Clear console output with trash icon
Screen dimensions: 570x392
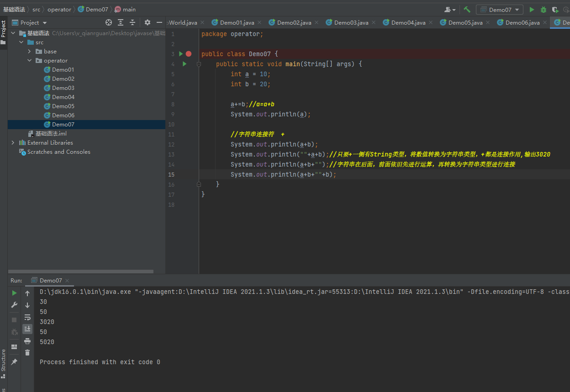click(27, 352)
